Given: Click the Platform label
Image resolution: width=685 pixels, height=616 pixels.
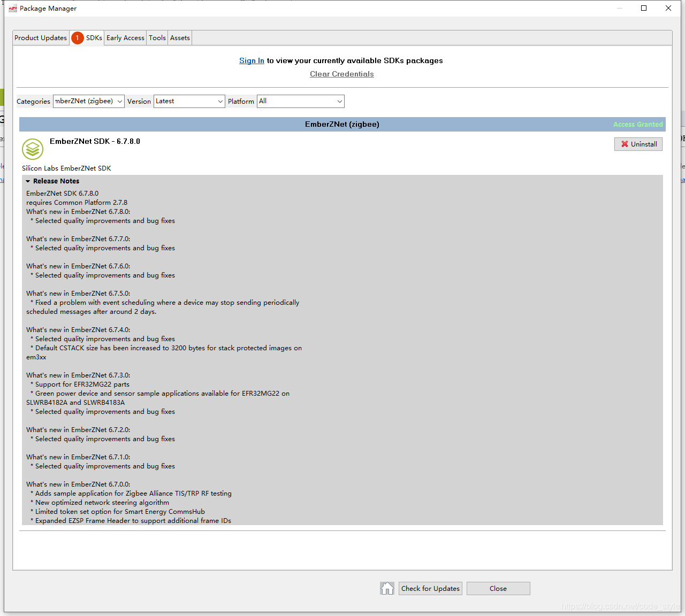Looking at the screenshot, I should tap(241, 101).
